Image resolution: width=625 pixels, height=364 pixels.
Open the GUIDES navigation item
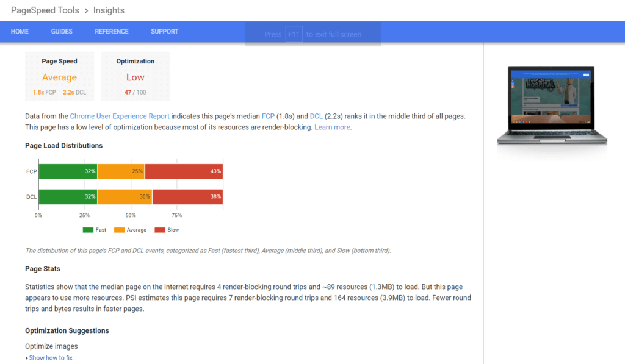tap(62, 32)
